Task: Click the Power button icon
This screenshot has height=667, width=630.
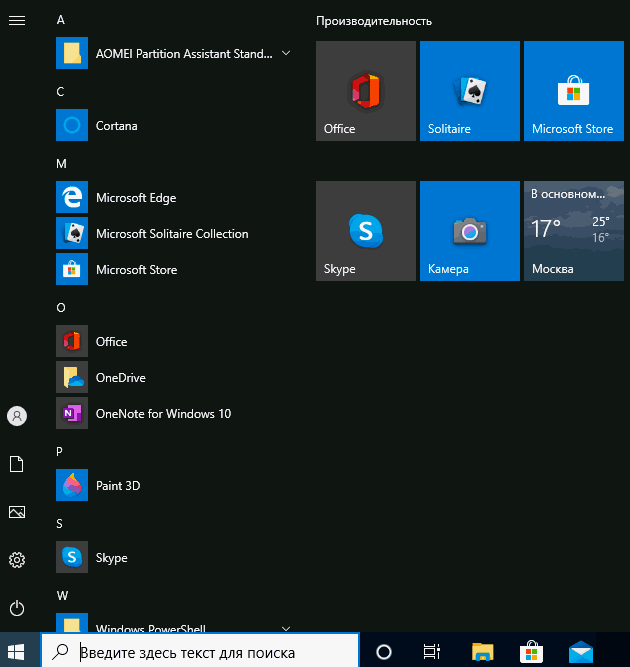Action: (x=17, y=608)
